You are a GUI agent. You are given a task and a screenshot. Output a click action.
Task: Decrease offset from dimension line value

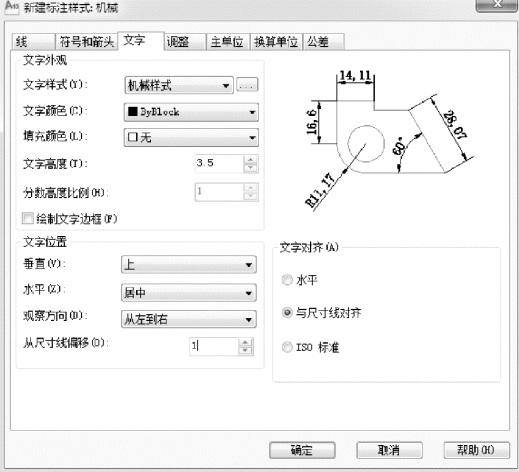point(245,351)
